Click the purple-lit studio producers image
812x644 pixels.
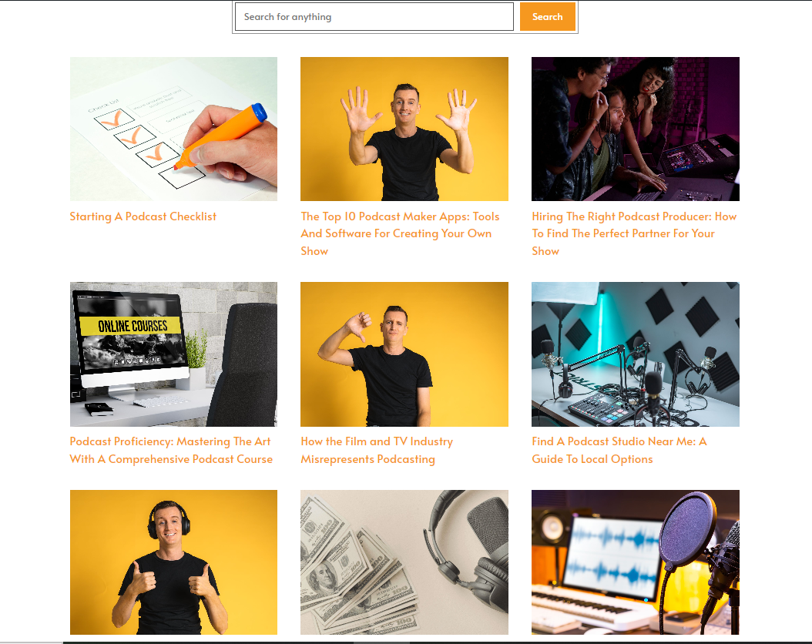click(x=636, y=129)
